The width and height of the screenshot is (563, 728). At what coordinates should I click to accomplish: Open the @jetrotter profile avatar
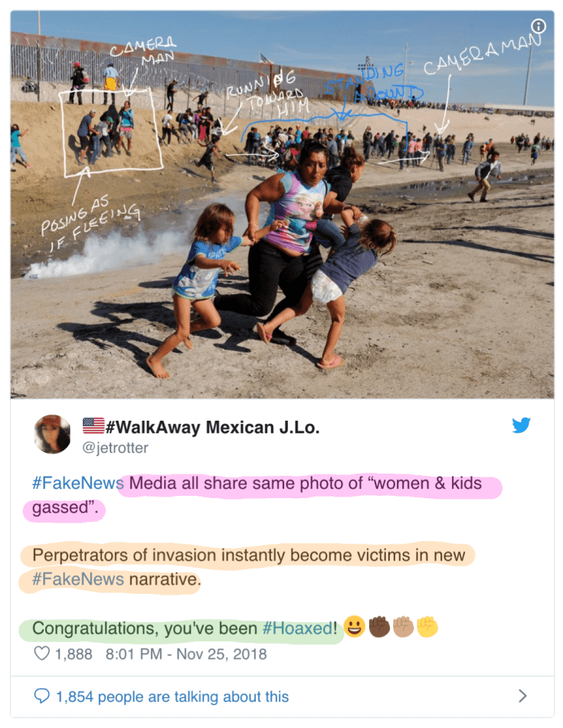53,435
